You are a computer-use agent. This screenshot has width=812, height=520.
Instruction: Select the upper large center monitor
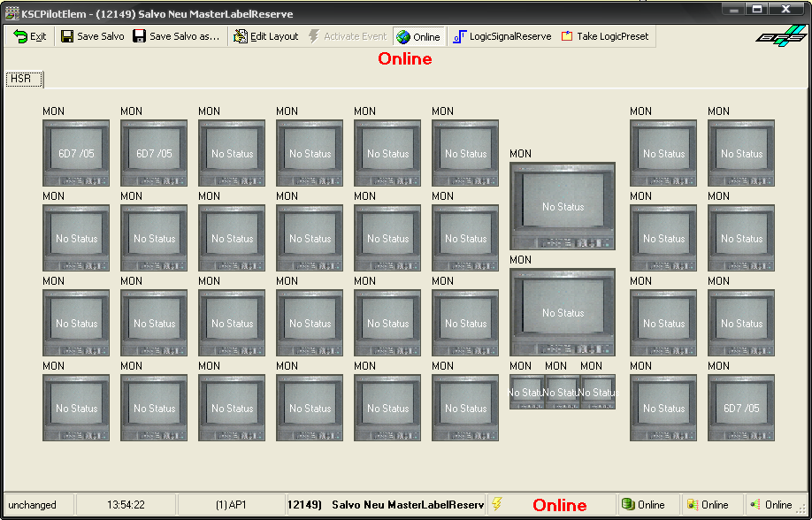click(563, 205)
